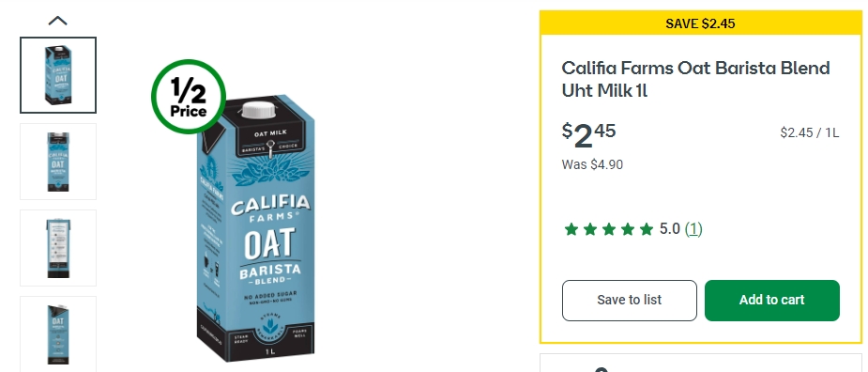Click the fifth green rating star
868x372 pixels.
tap(647, 229)
